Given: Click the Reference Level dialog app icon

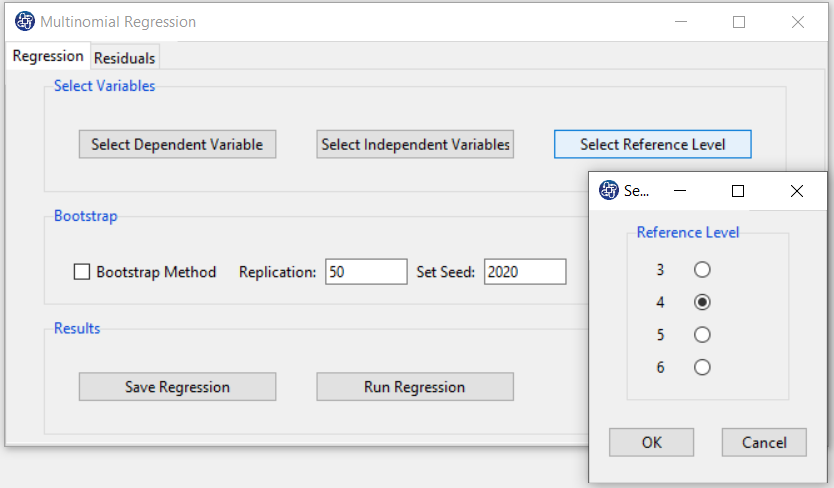Looking at the screenshot, I should [608, 190].
